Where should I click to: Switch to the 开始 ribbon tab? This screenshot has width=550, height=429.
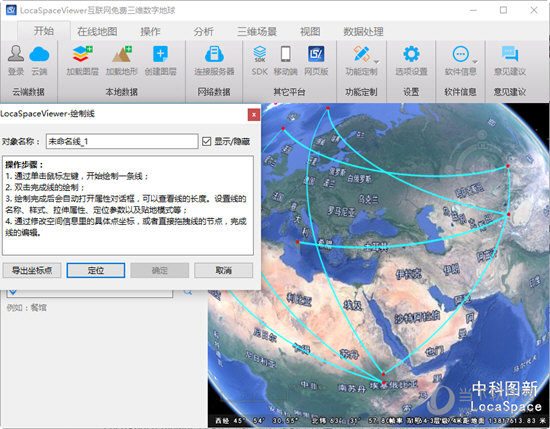[43, 31]
